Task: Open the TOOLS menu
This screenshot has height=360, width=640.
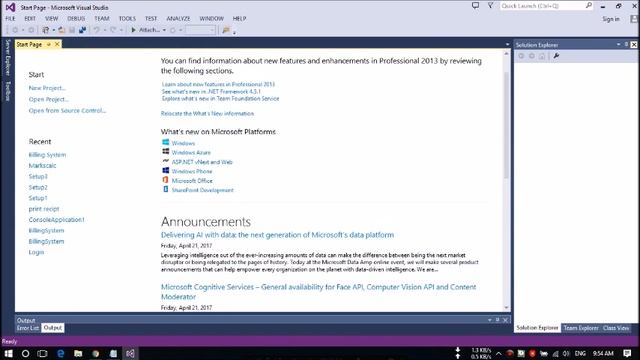Action: (127, 18)
